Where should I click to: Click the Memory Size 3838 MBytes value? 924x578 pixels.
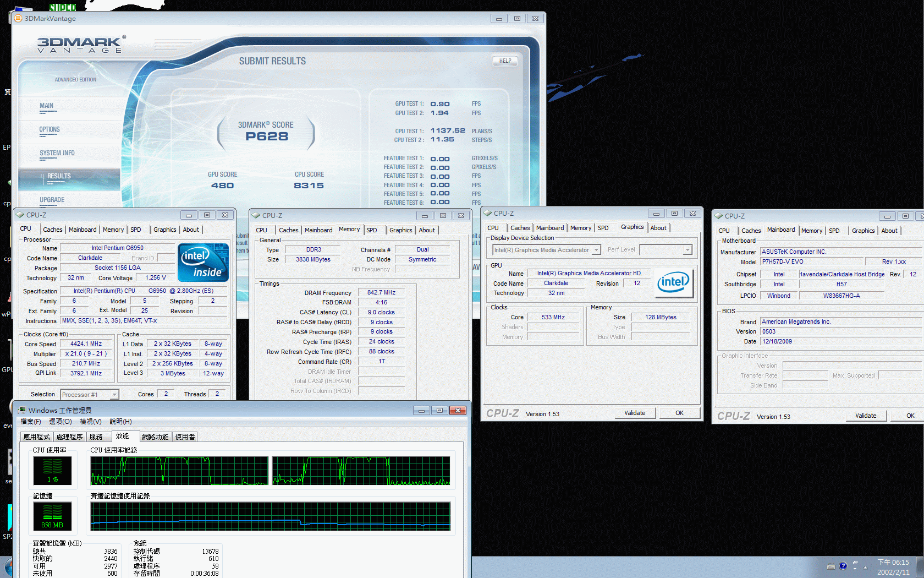pos(313,259)
